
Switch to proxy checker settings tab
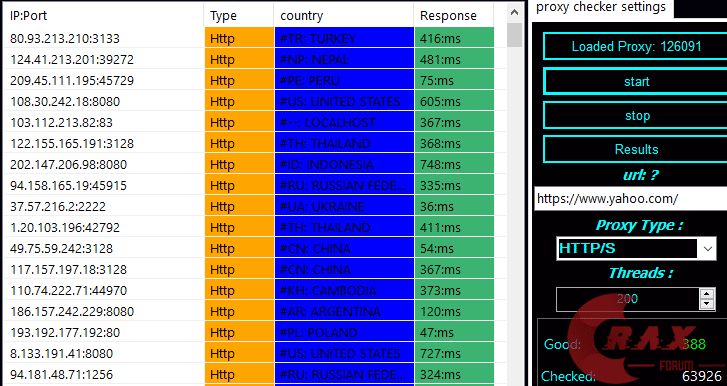pyautogui.click(x=601, y=7)
